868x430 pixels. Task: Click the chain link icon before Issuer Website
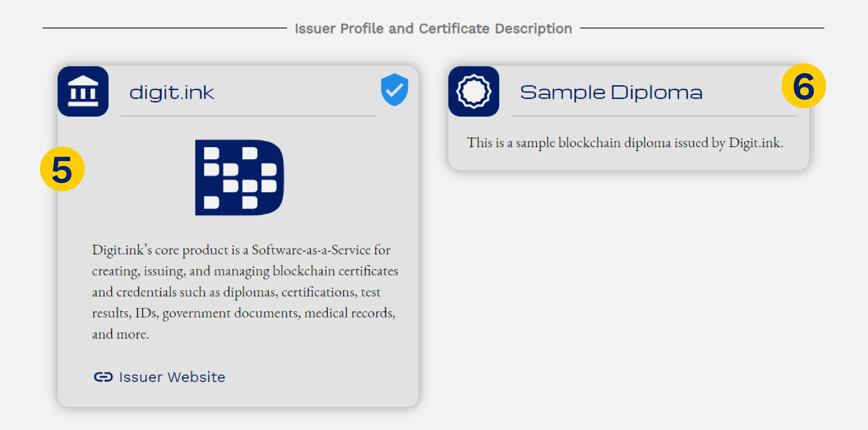pyautogui.click(x=104, y=377)
